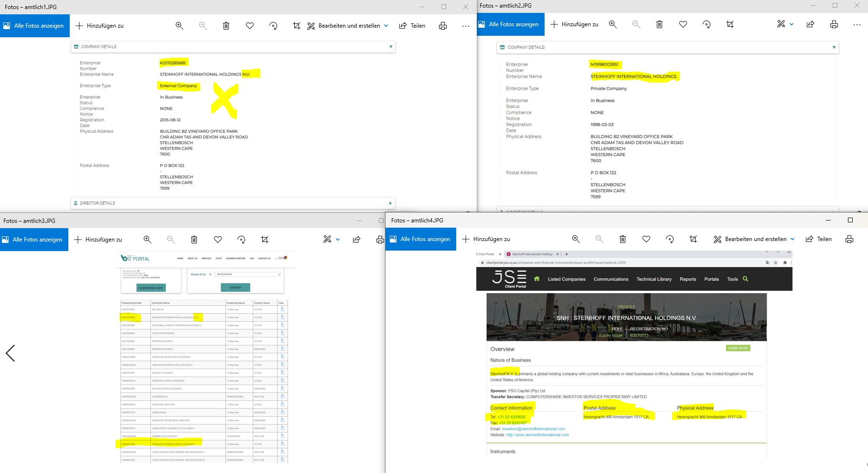
Task: Click 'Hinzufügen zu' in amtlich4.JPG window
Action: (x=486, y=239)
